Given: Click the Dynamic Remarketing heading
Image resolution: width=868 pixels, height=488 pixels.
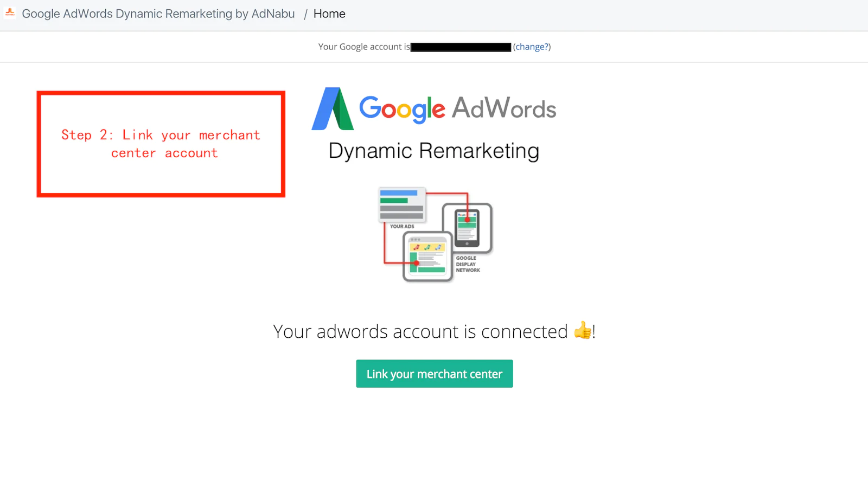Looking at the screenshot, I should [434, 151].
